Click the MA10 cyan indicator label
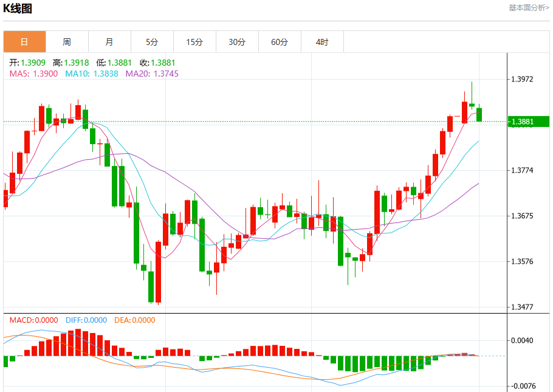Screen dimensions: 553x392 tap(92, 74)
